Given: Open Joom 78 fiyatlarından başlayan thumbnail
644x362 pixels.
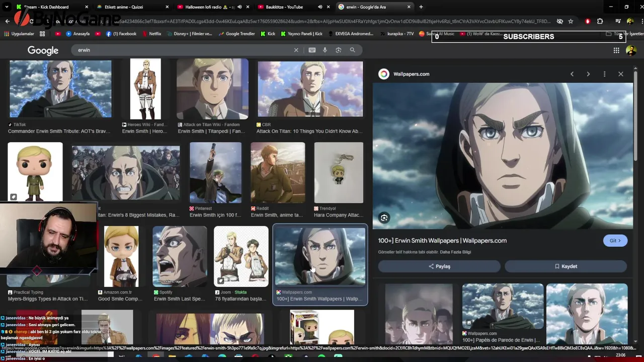Looking at the screenshot, I should point(241,256).
